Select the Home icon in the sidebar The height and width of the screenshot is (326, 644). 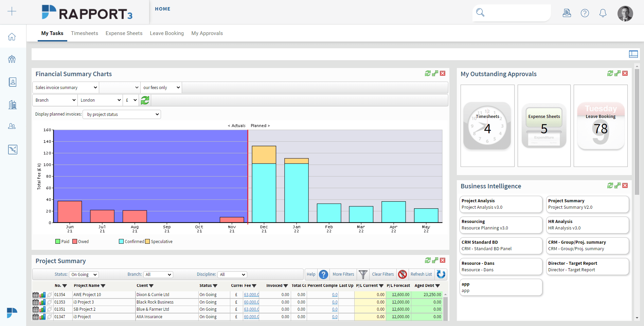12,36
